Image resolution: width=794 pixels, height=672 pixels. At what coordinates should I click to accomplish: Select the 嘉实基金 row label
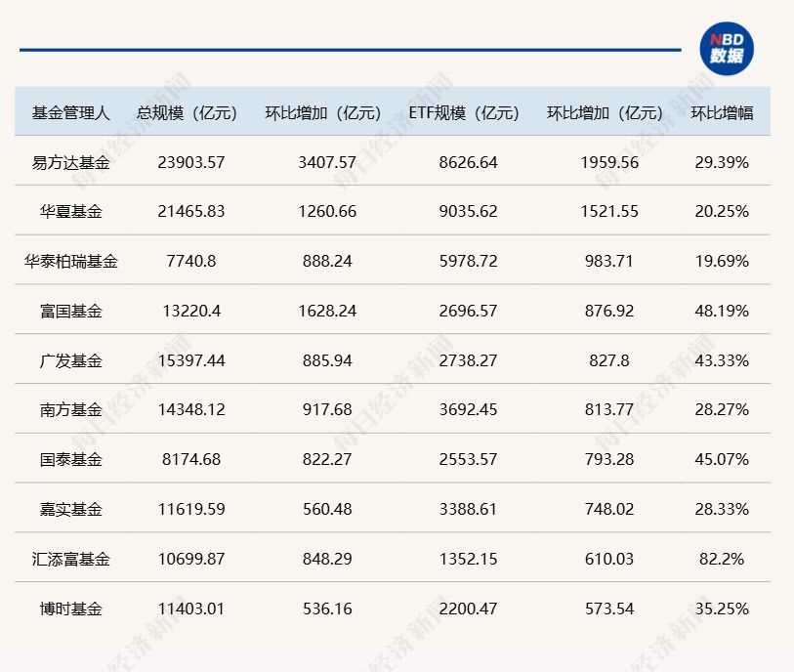pos(70,509)
